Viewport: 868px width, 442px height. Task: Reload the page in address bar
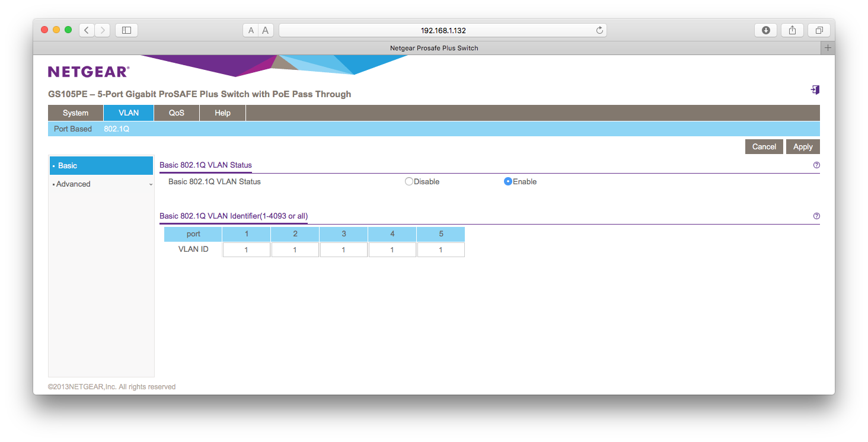point(599,30)
